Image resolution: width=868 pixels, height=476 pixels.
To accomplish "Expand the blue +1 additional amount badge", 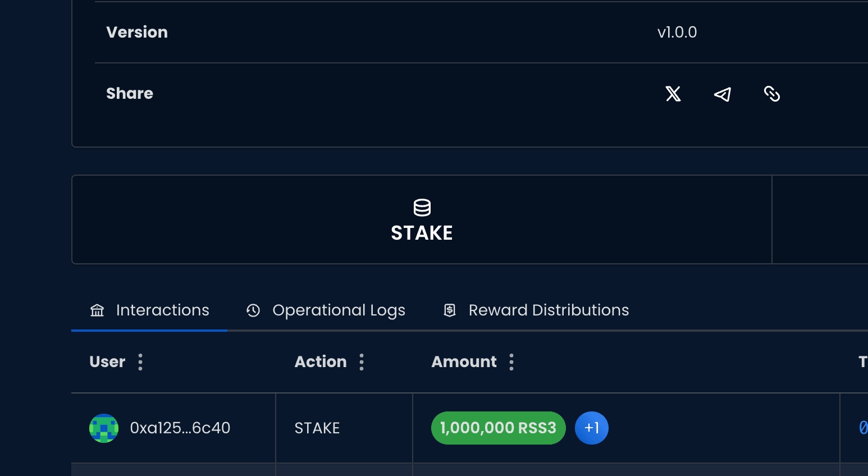I will click(x=592, y=428).
